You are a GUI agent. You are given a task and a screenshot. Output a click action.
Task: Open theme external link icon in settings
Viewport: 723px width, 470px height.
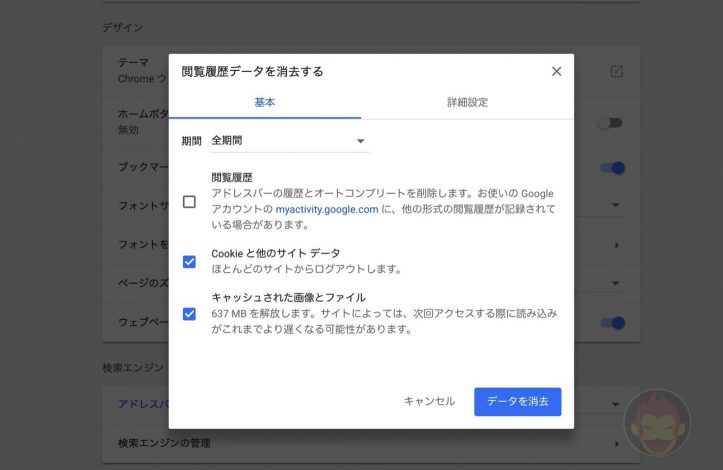coord(616,71)
